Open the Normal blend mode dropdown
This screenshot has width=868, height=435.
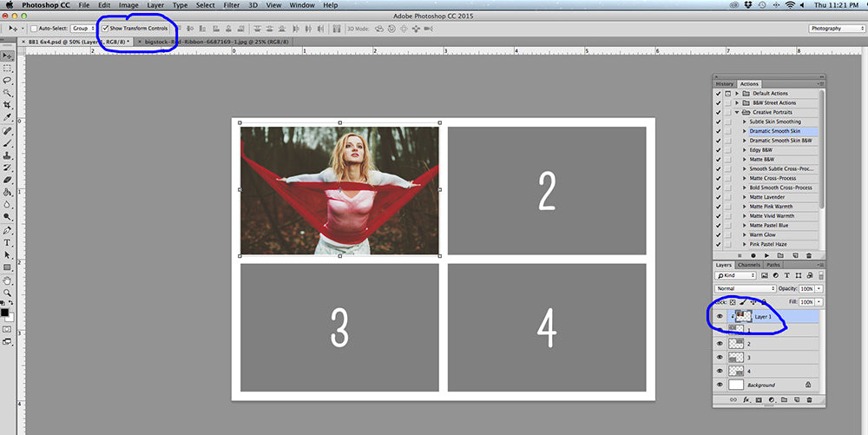(x=745, y=289)
